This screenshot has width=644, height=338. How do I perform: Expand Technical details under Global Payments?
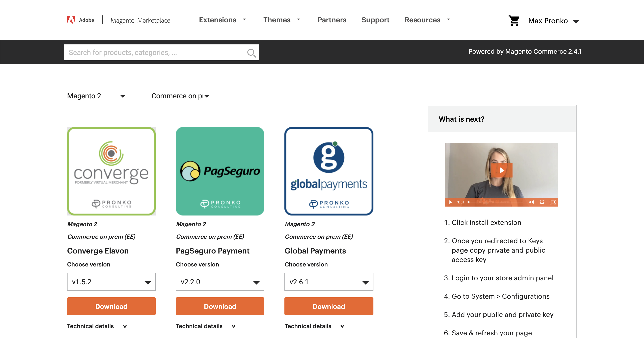(x=314, y=326)
